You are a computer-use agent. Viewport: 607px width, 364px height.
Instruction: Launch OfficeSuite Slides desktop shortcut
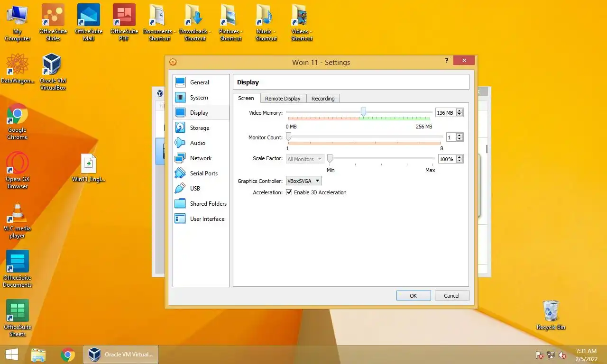point(53,23)
